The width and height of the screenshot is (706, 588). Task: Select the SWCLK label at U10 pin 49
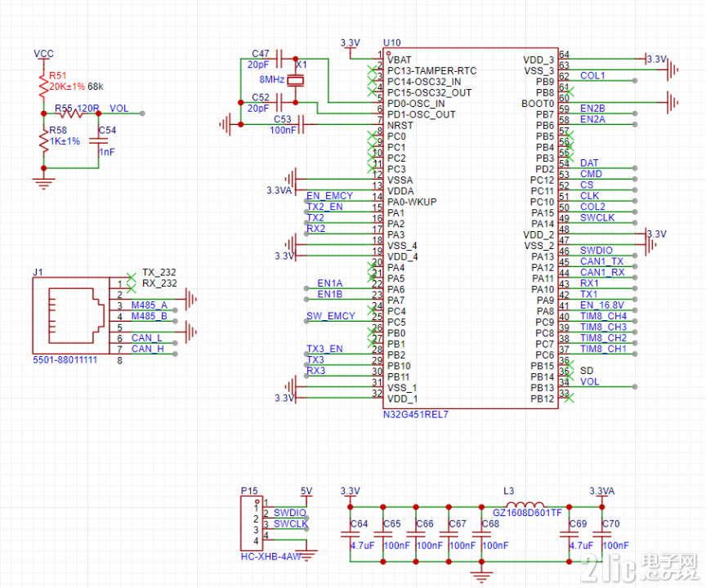pyautogui.click(x=597, y=217)
